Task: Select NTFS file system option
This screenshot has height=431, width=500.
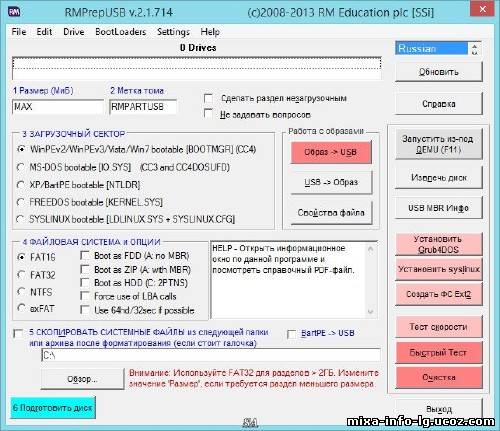Action: pos(21,292)
